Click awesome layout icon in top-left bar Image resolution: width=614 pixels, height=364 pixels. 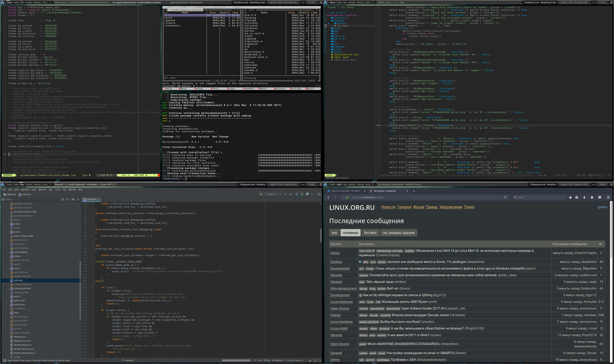pyautogui.click(x=321, y=2)
